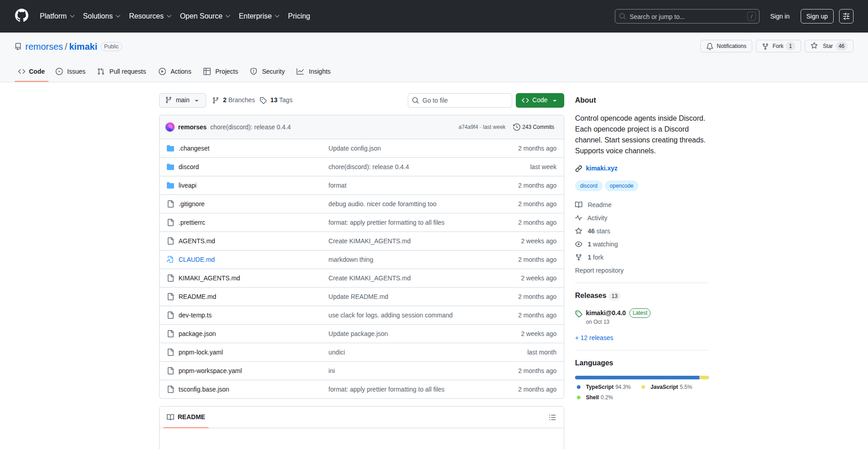The image size is (868, 449).
Task: Open the GitHub home page logo
Action: pyautogui.click(x=21, y=16)
